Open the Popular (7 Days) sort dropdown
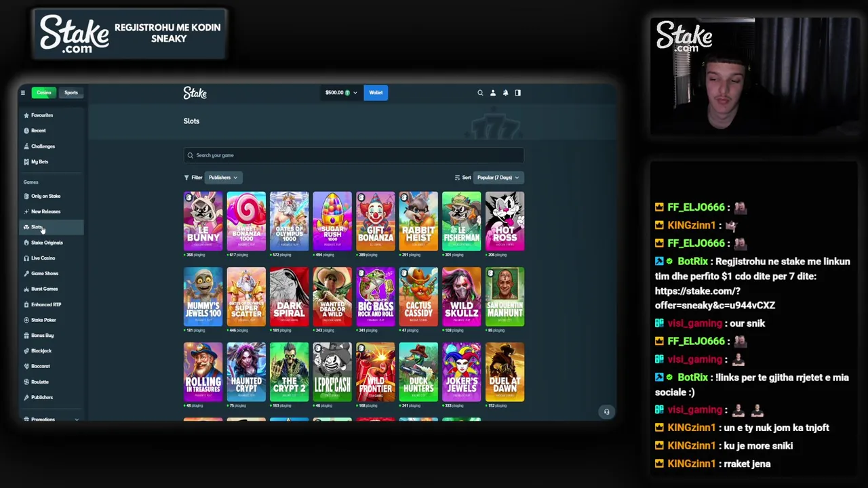Viewport: 868px width, 488px height. [498, 178]
